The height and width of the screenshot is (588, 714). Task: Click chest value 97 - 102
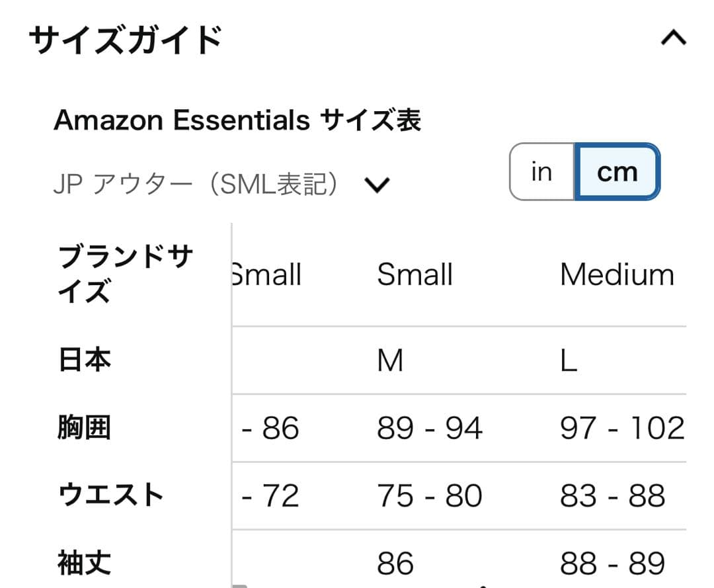point(621,429)
